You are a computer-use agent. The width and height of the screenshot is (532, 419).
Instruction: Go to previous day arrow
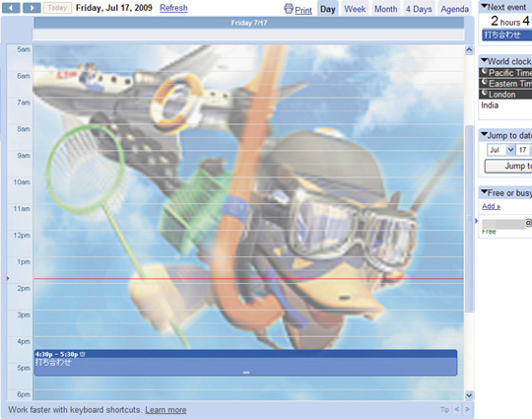coord(11,8)
